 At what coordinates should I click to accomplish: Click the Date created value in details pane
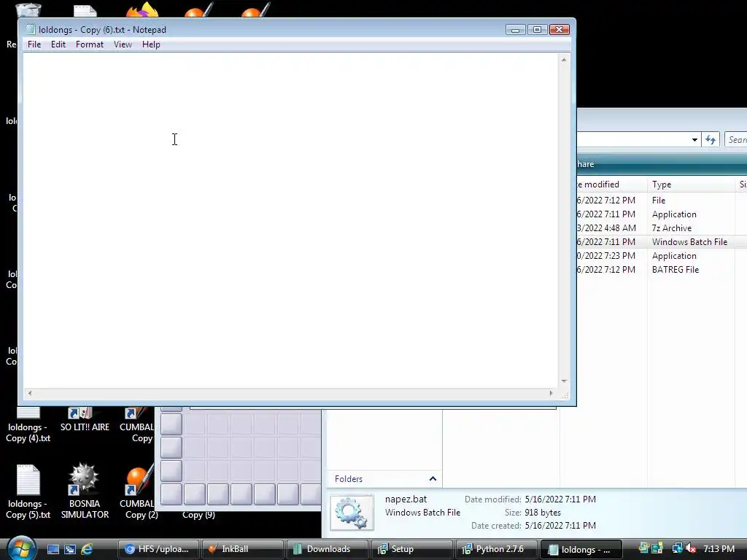pyautogui.click(x=560, y=525)
